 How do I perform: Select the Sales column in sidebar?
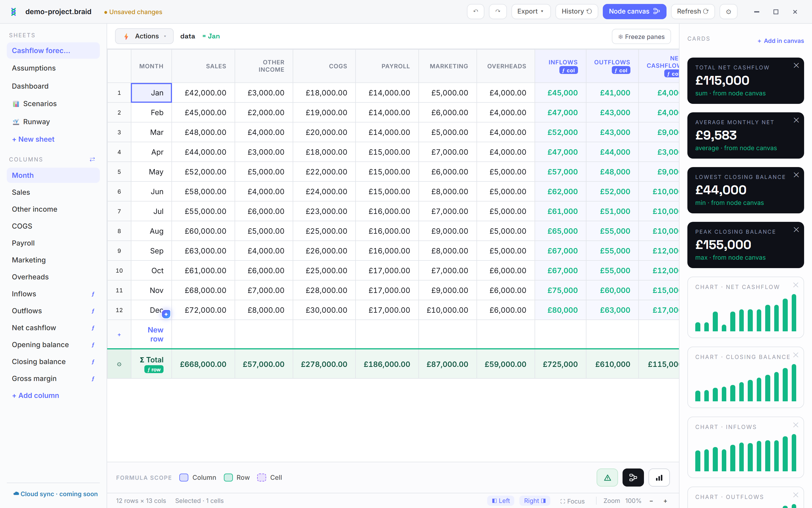[53, 192]
